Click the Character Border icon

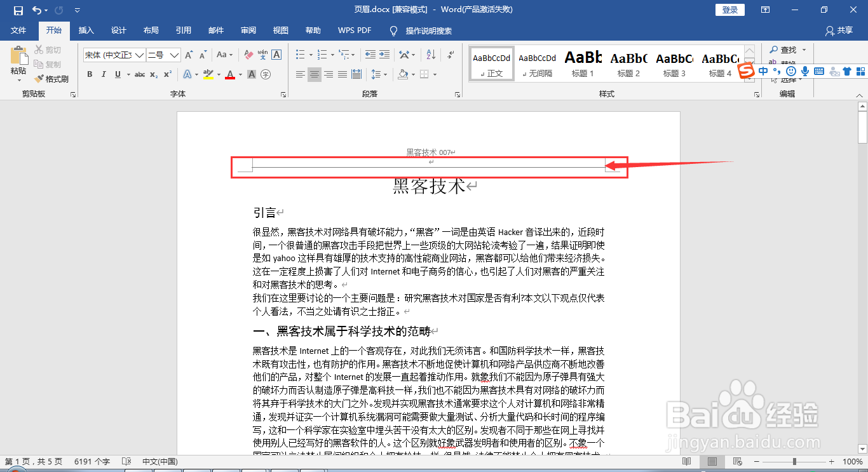pos(276,55)
